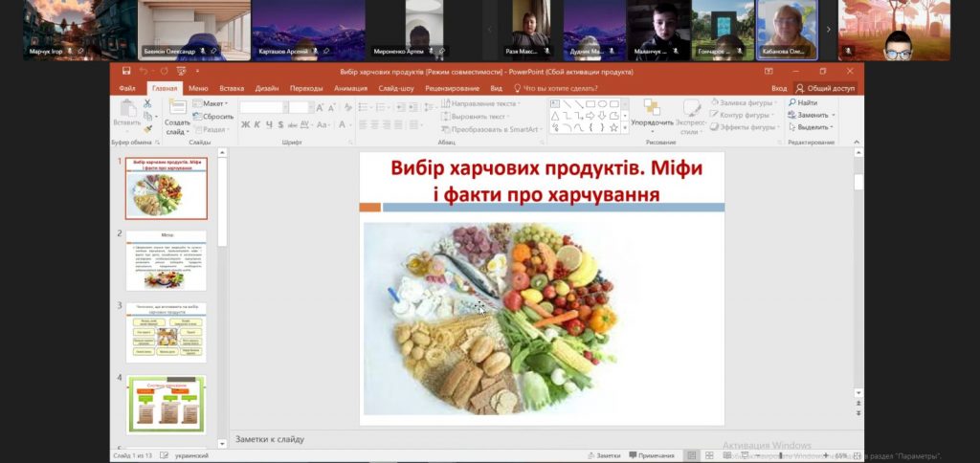Switch to slide sorter view in status bar
980x463 pixels.
click(707, 456)
